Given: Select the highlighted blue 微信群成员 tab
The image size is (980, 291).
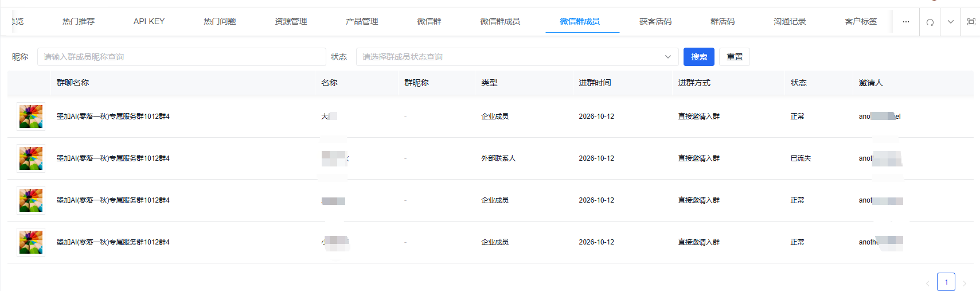Looking at the screenshot, I should point(580,21).
